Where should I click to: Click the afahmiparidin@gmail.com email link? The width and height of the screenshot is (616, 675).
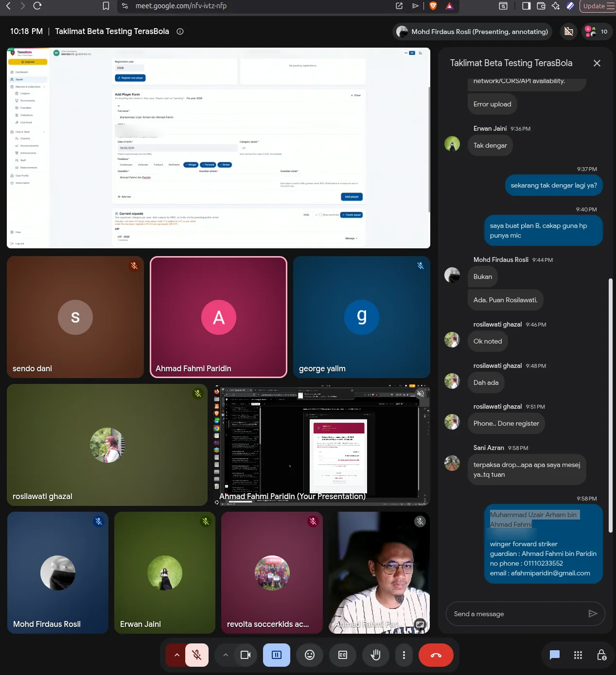550,573
